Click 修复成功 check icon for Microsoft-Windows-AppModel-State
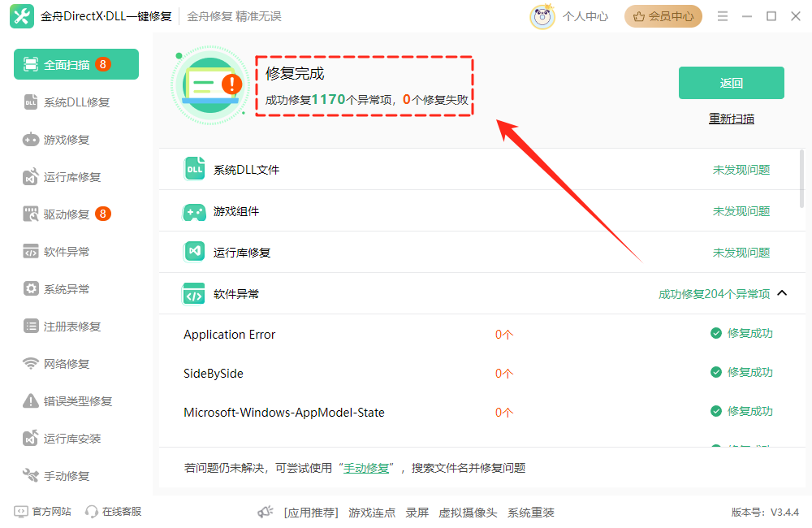 click(716, 411)
